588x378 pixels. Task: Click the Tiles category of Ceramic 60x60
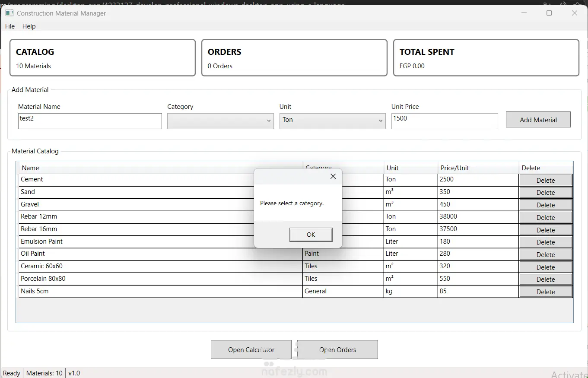343,267
